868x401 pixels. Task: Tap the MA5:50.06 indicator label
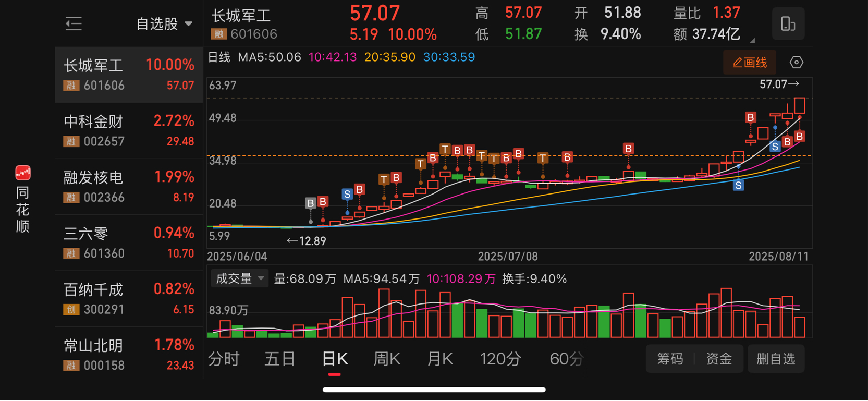click(x=270, y=57)
